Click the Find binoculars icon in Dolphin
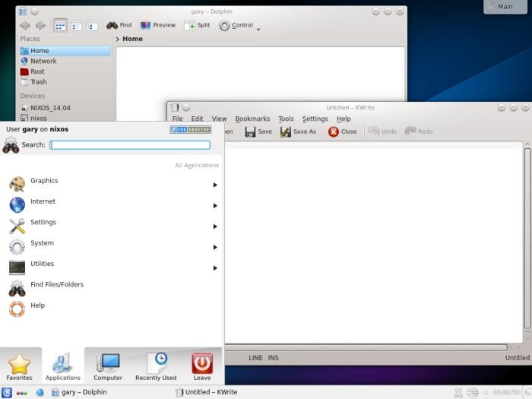 [x=112, y=25]
